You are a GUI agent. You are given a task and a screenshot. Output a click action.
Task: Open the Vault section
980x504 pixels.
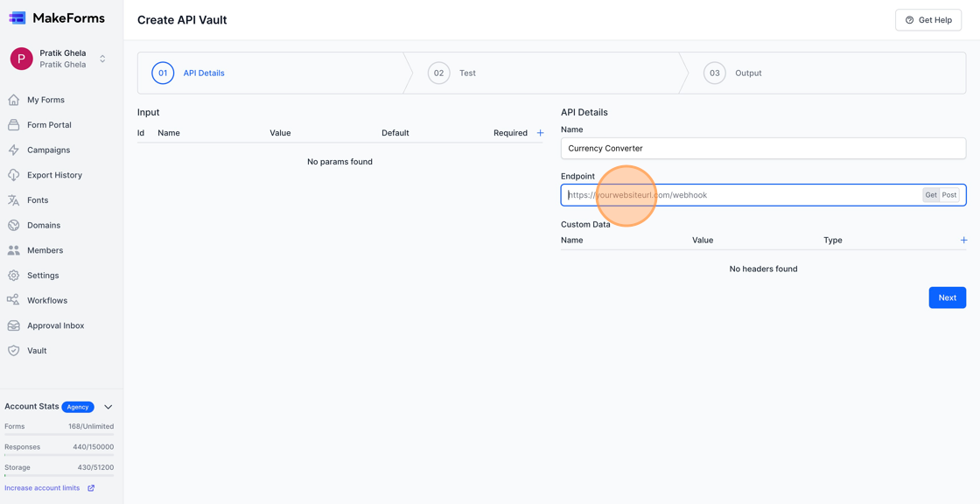tap(37, 350)
